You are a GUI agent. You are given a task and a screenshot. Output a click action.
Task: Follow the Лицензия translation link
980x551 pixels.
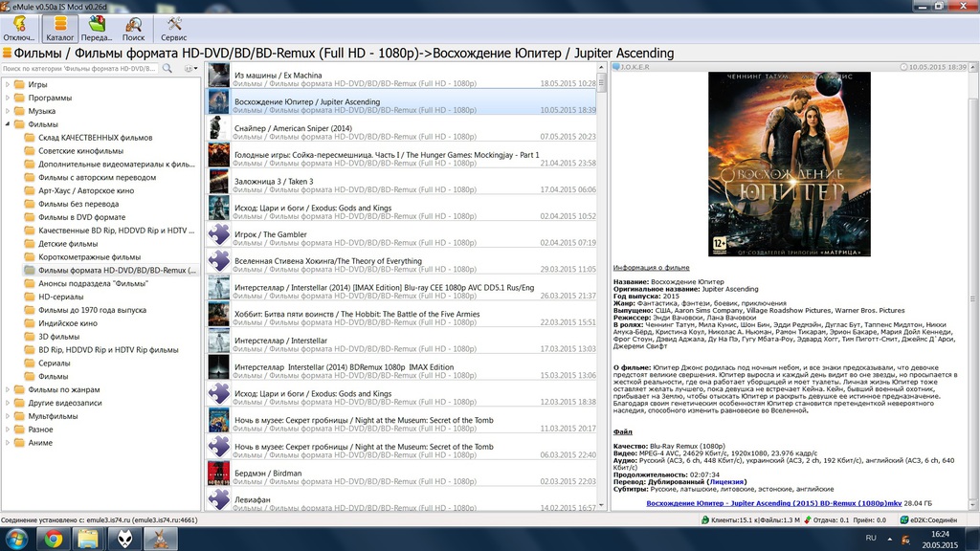click(727, 482)
